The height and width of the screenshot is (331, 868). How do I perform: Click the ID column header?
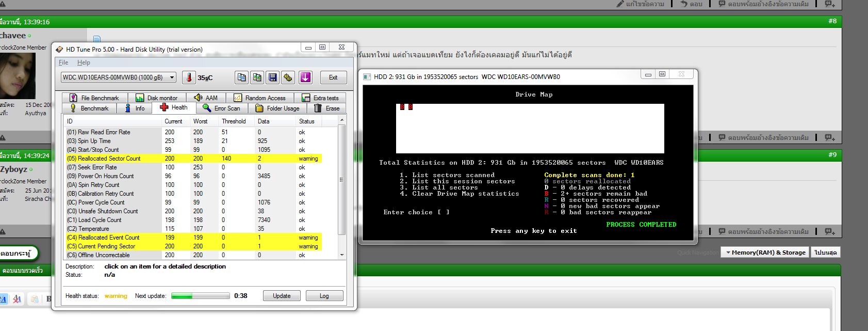[x=112, y=121]
